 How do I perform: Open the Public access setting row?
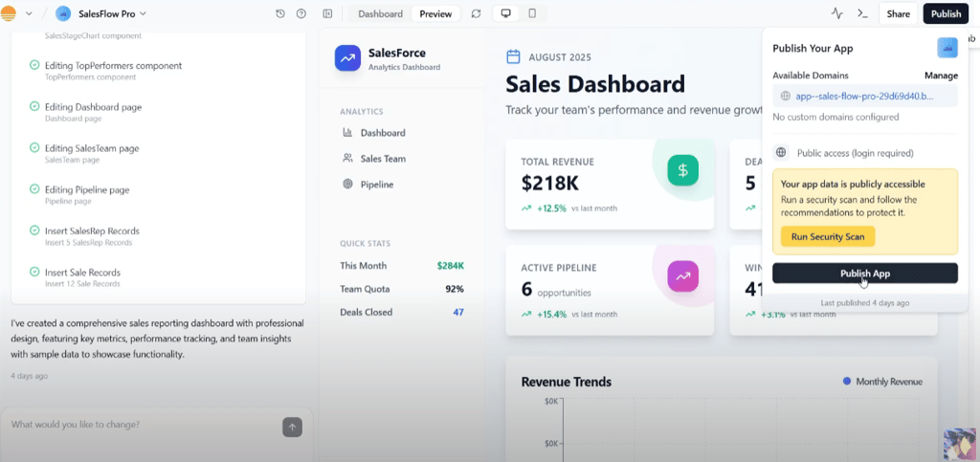point(865,153)
